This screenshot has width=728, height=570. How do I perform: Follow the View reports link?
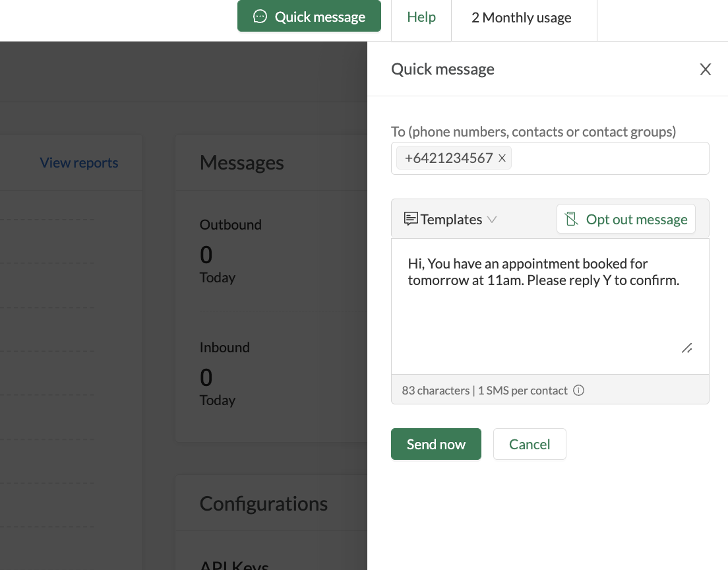click(x=79, y=163)
